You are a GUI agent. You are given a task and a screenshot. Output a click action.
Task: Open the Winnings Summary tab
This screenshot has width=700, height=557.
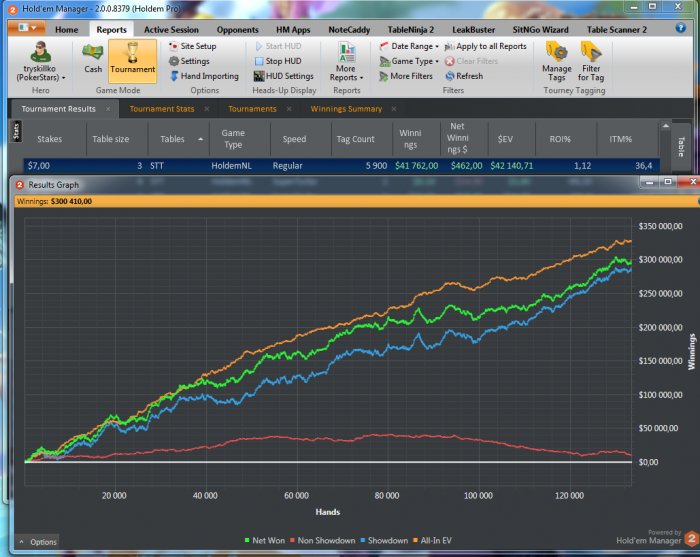click(346, 109)
